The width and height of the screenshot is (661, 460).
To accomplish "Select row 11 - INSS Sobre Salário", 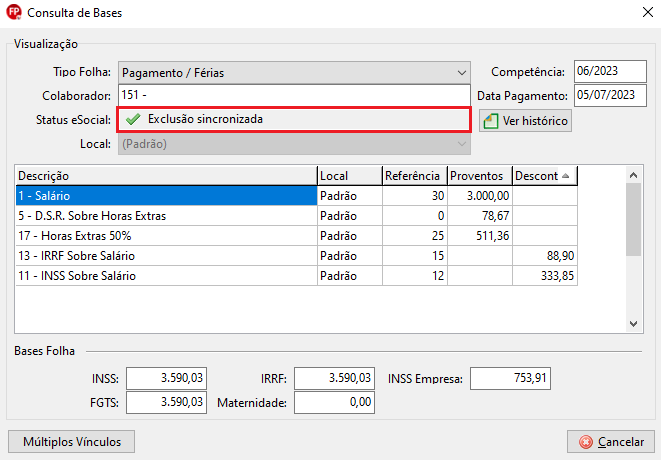I will tap(296, 276).
